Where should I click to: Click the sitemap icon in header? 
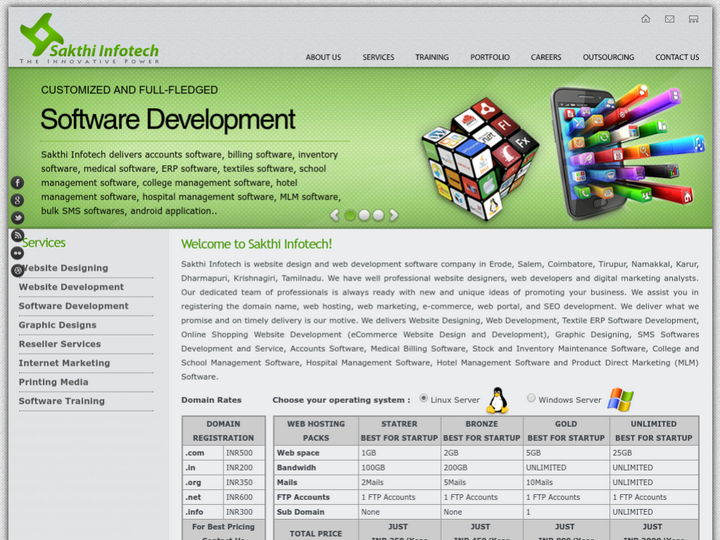click(x=693, y=19)
